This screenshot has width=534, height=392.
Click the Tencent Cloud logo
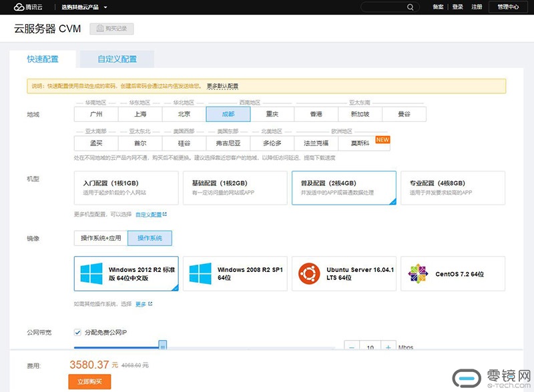coord(28,7)
